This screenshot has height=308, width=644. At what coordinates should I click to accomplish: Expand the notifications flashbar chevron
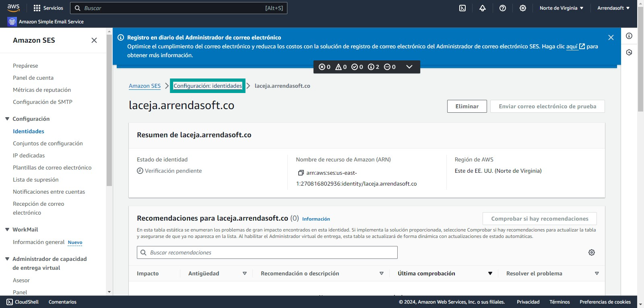409,67
